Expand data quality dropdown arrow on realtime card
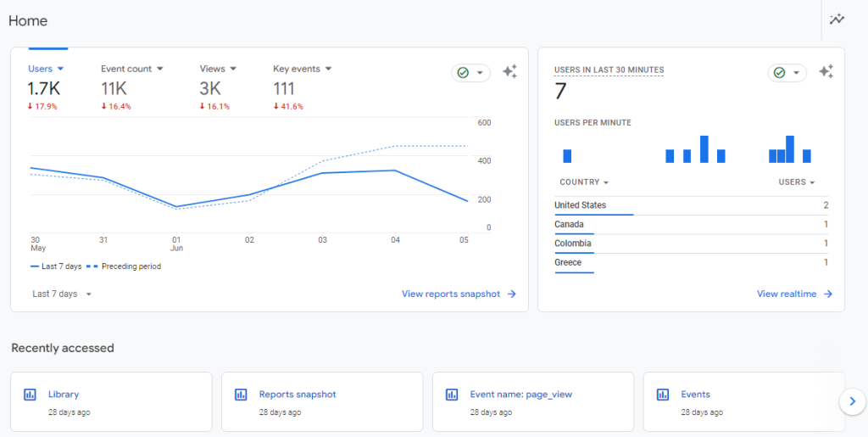The width and height of the screenshot is (868, 437). (x=796, y=73)
